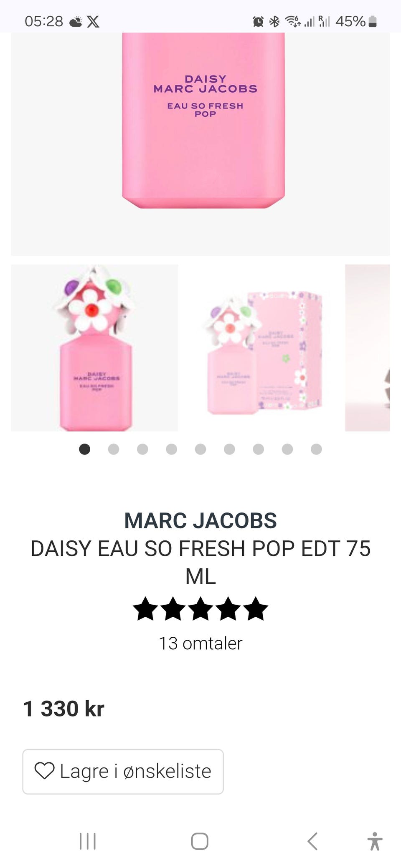Open recent apps from navigation bar
Viewport: 401px width, 868px height.
click(88, 841)
